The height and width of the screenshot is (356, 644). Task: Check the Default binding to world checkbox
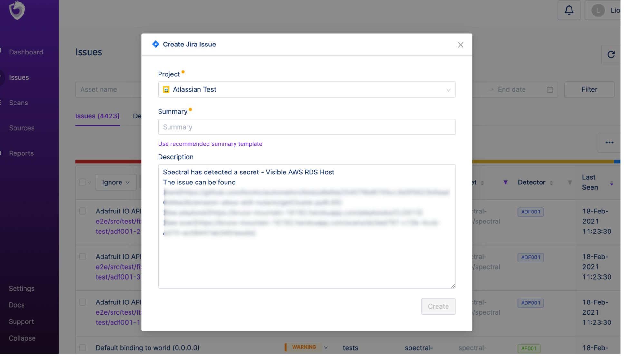(x=82, y=348)
